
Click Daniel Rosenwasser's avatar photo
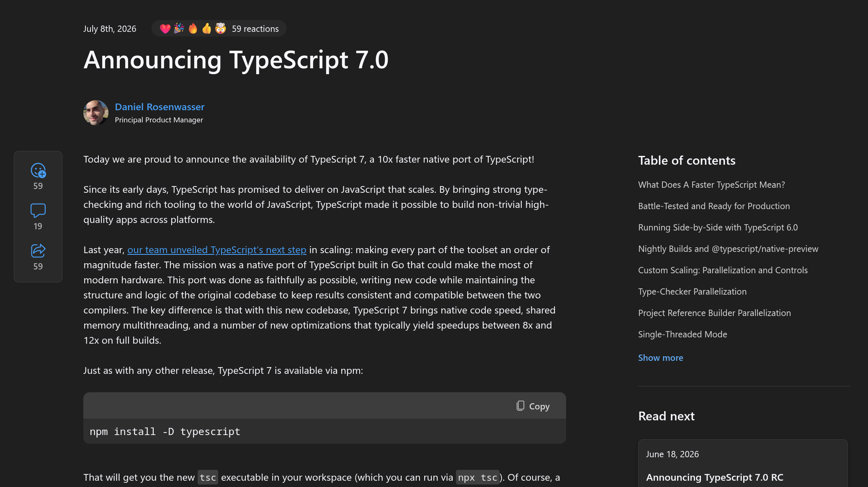[x=96, y=113]
